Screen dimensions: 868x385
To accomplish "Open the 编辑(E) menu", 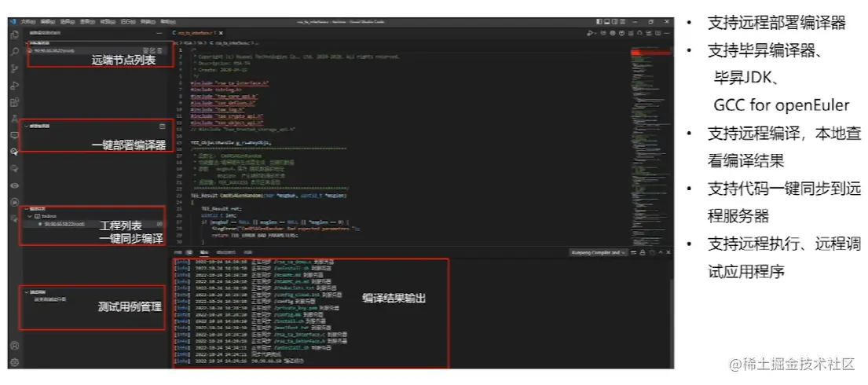I will (x=48, y=22).
